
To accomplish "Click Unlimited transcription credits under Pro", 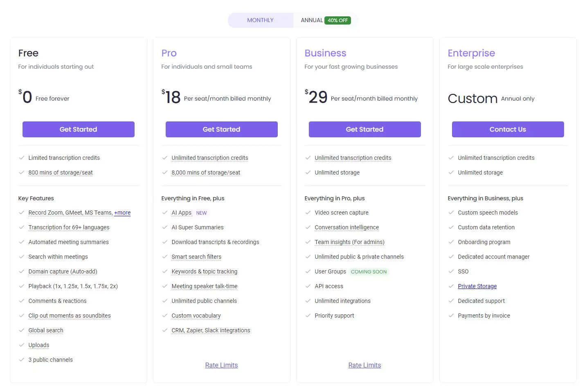I will pyautogui.click(x=209, y=158).
